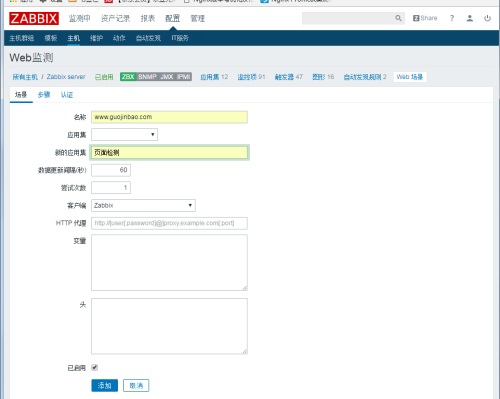
Task: Open the Web 场景 link
Action: pyautogui.click(x=410, y=77)
